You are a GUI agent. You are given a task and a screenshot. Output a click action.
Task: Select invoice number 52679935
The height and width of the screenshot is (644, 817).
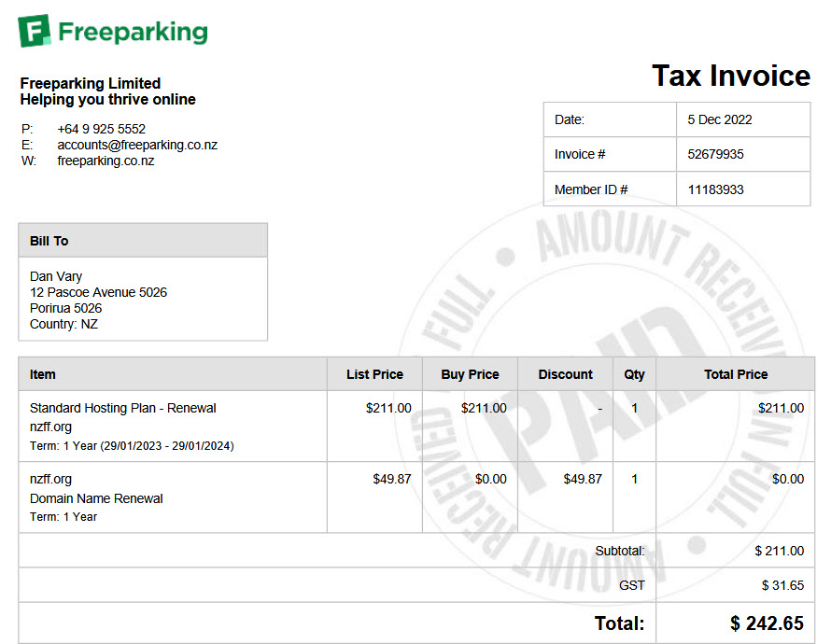715,154
